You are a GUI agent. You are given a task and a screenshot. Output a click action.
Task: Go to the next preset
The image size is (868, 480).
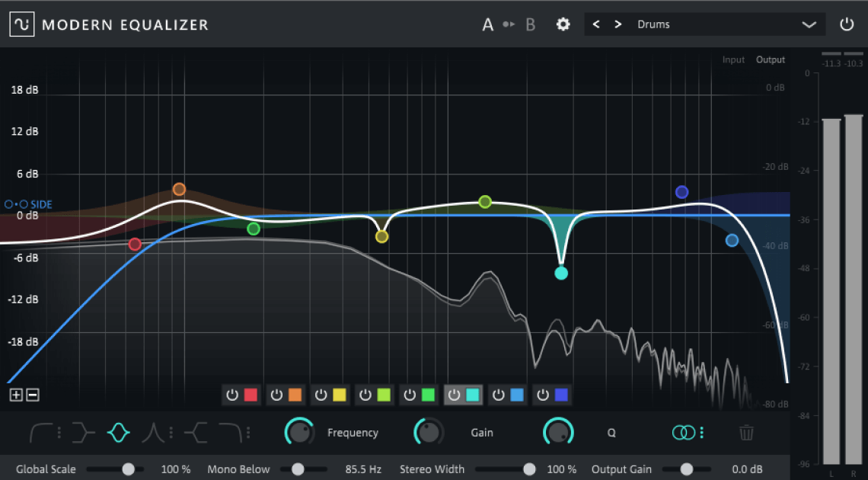click(x=617, y=24)
